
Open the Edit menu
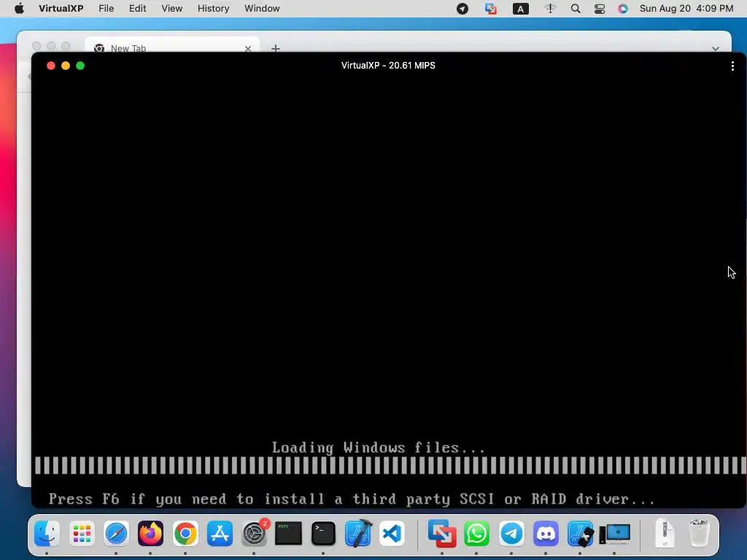(x=137, y=9)
